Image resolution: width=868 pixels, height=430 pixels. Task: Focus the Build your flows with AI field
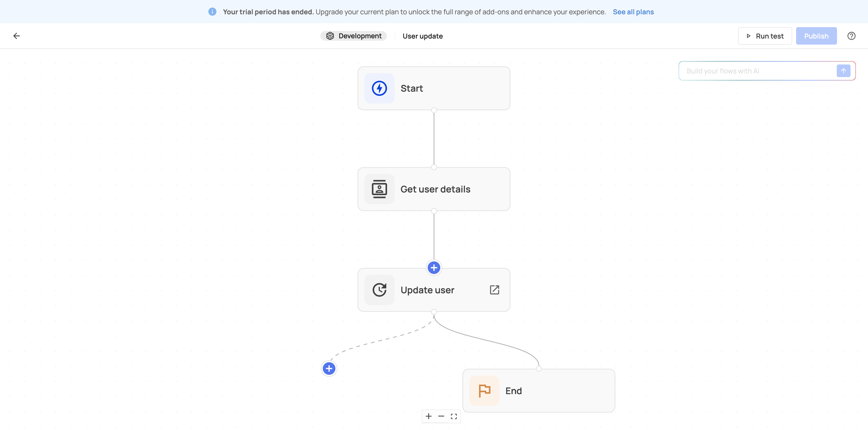(x=758, y=71)
